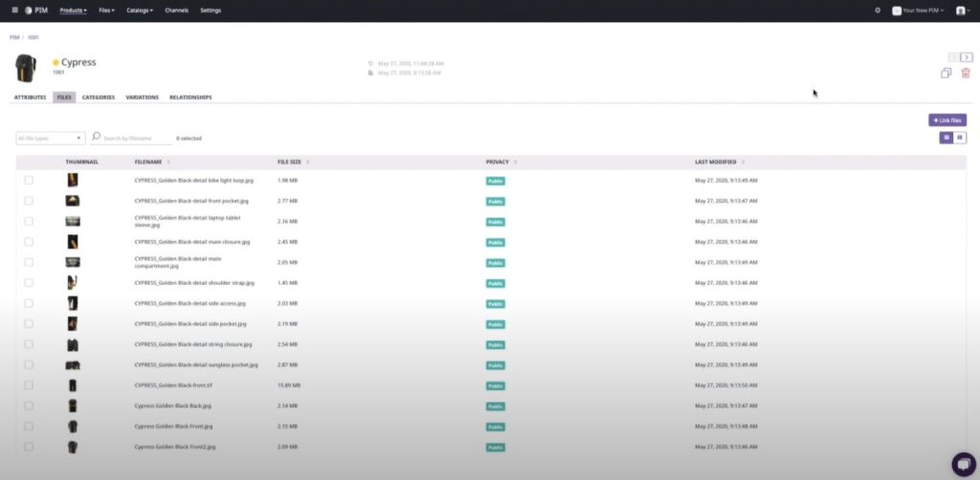Select checkbox for front pocket file
The width and height of the screenshot is (980, 480).
pos(29,201)
